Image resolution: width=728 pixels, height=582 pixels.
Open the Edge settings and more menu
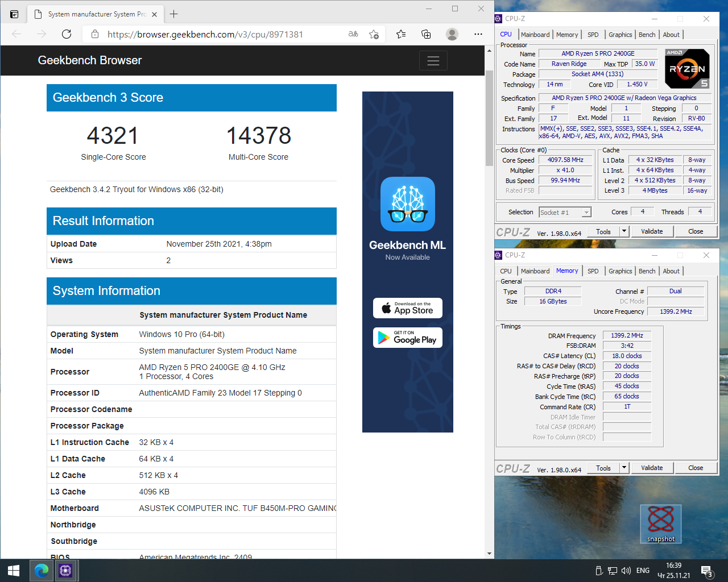pos(478,34)
